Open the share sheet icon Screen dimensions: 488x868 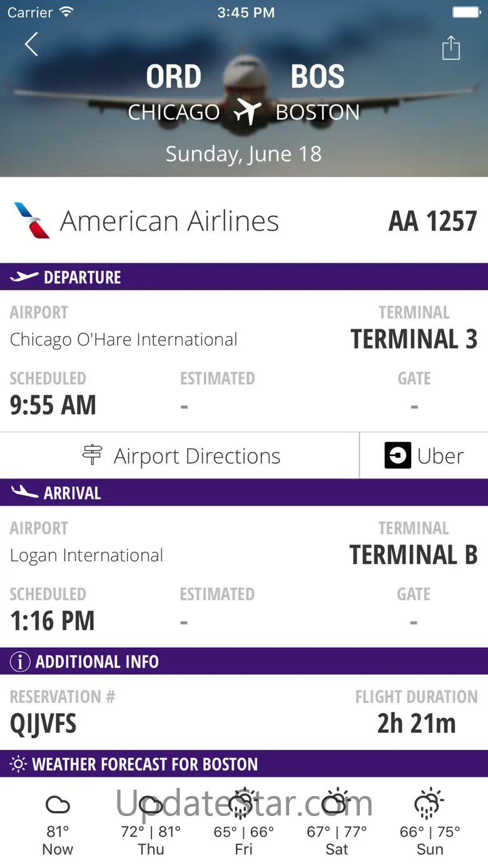[x=450, y=48]
